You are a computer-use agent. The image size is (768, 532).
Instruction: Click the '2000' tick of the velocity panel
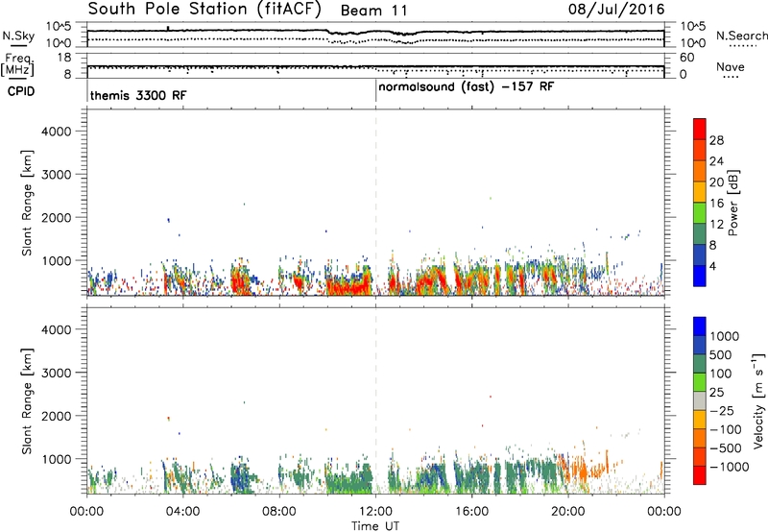[56, 416]
